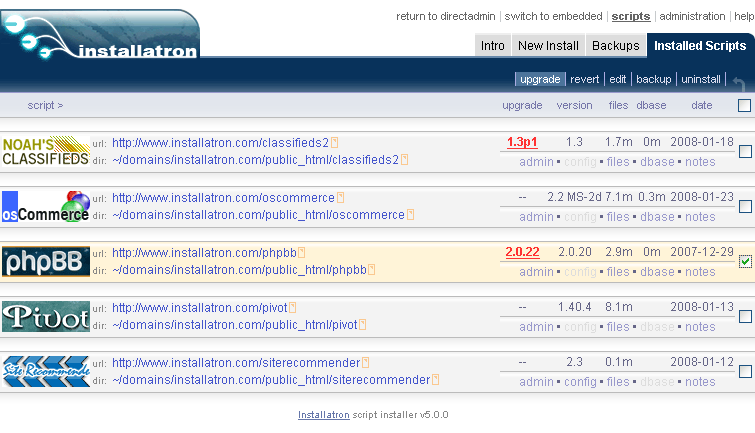
Task: Click the Installatron logo
Action: tap(100, 34)
